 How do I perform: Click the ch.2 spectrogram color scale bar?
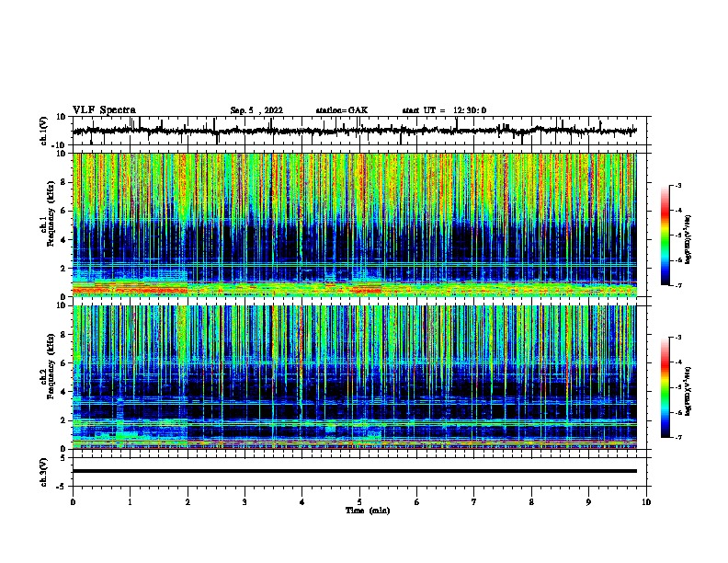pos(665,387)
